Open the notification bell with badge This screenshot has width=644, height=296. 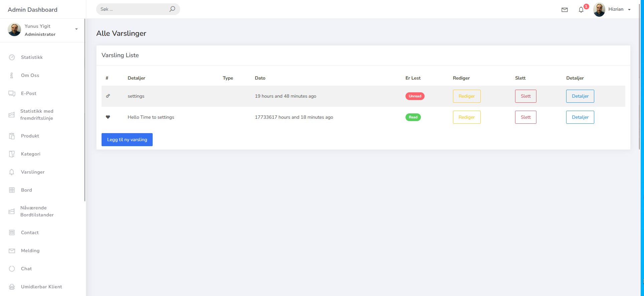pyautogui.click(x=581, y=10)
